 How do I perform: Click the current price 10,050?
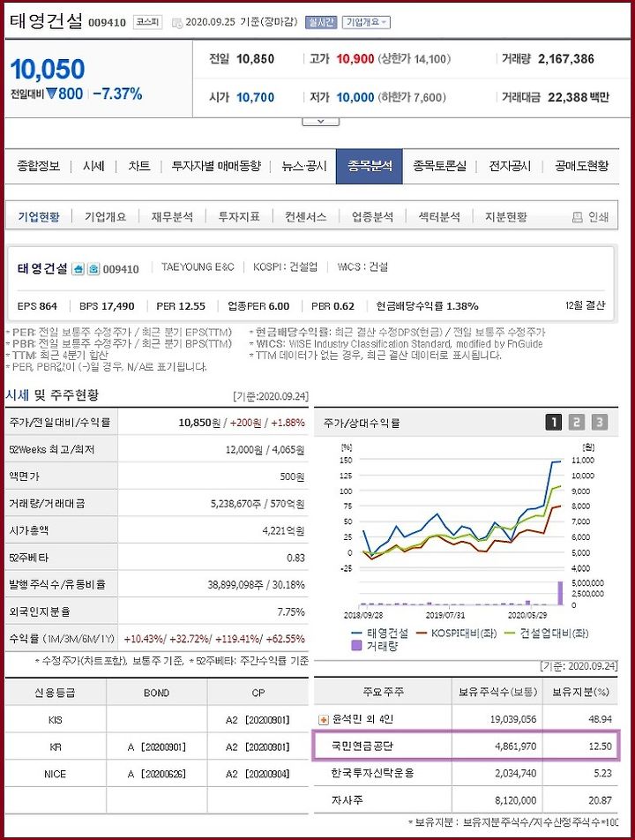[x=47, y=69]
